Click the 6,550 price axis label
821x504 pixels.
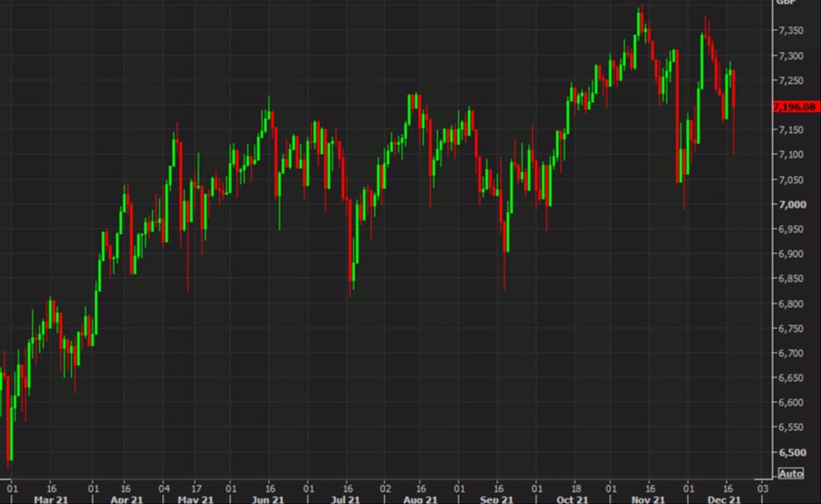[791, 427]
